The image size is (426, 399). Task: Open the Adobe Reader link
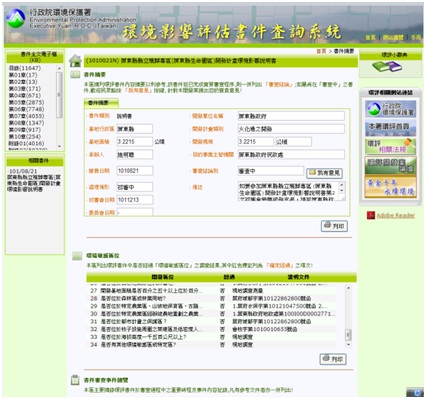point(396,215)
